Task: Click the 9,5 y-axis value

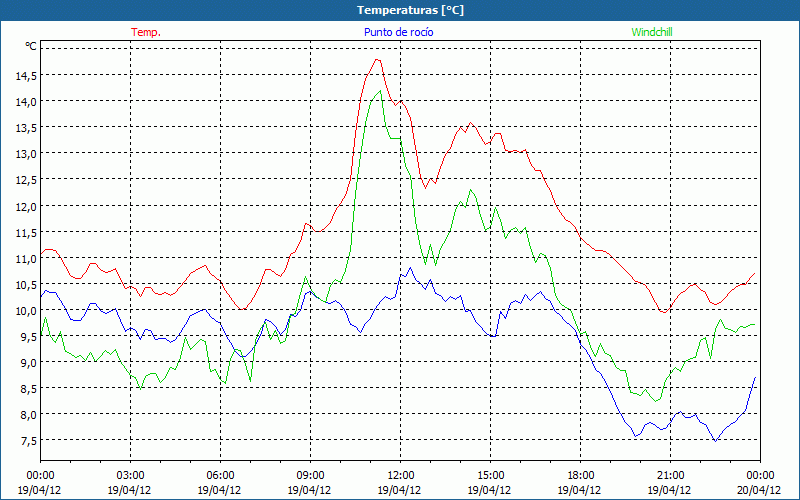Action: (x=28, y=336)
